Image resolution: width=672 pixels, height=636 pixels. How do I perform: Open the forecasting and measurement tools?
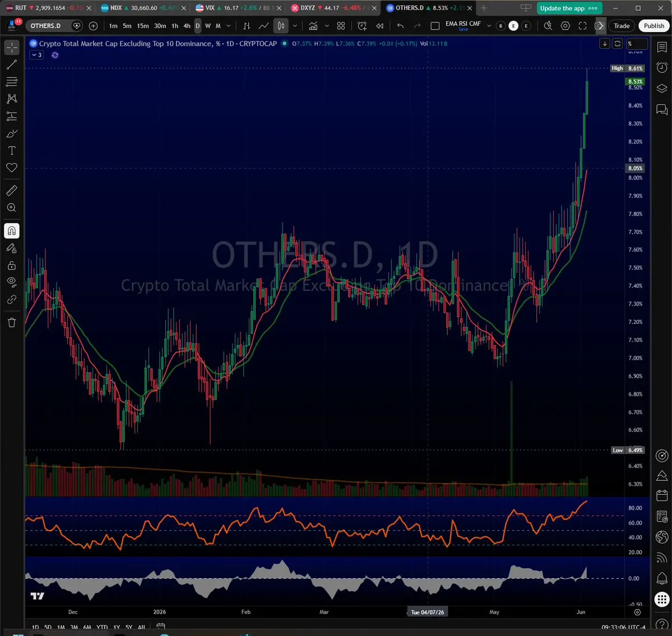(x=12, y=116)
